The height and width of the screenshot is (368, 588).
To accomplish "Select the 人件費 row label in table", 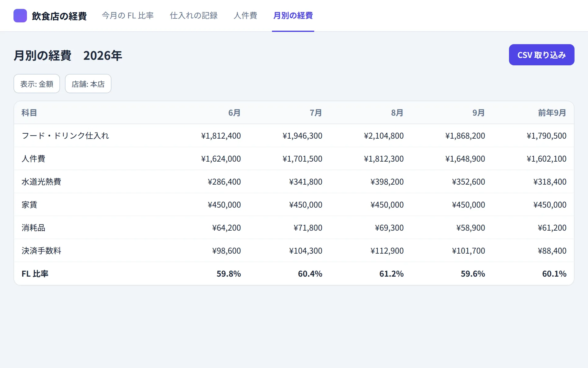I will coord(33,159).
